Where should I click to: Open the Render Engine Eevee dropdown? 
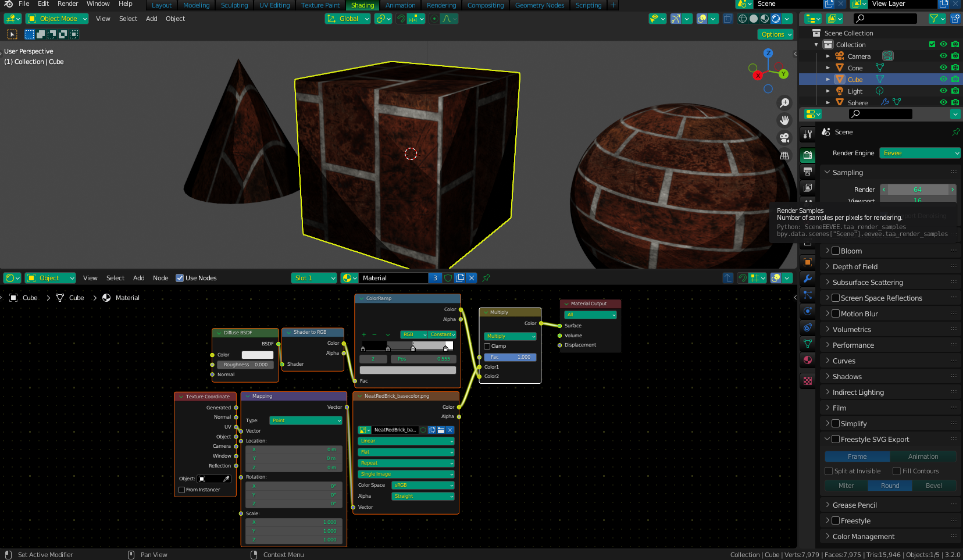[919, 154]
